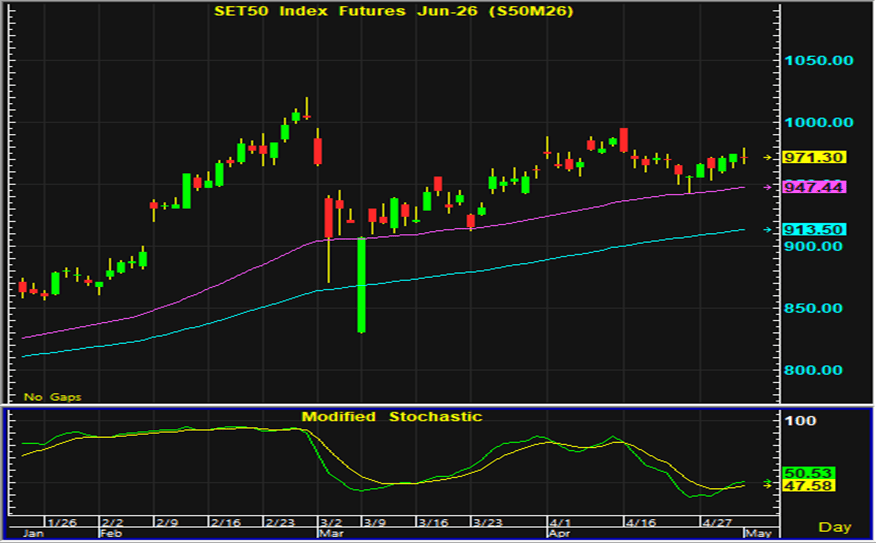Click the No Gaps label
876x543 pixels.
(x=53, y=397)
